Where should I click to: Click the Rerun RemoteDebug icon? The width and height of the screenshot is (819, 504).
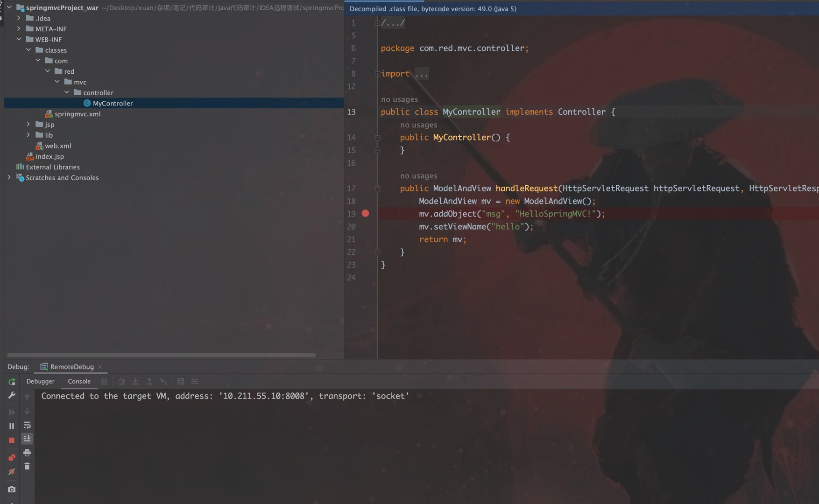(12, 382)
